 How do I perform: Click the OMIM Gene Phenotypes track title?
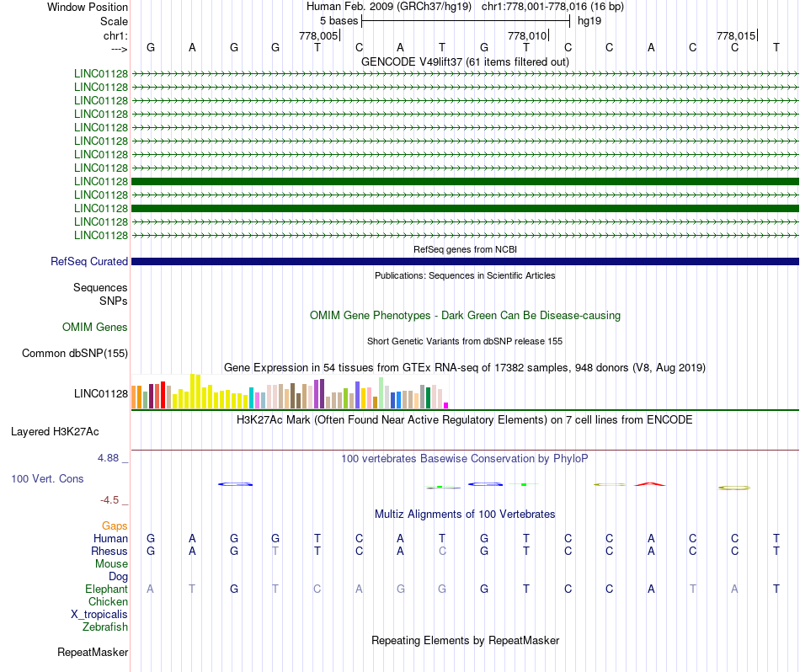(465, 315)
